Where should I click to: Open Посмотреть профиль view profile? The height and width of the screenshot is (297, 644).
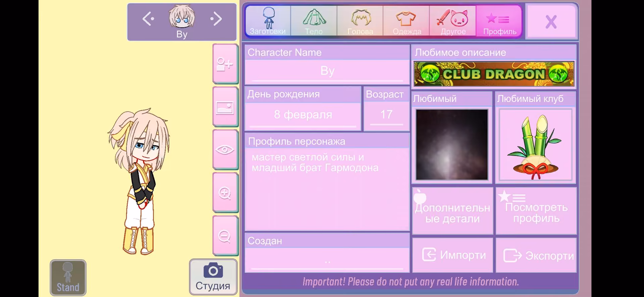(x=536, y=211)
